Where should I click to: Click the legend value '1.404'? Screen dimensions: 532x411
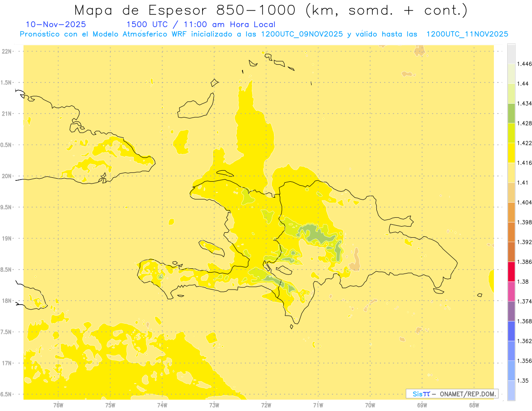(524, 202)
